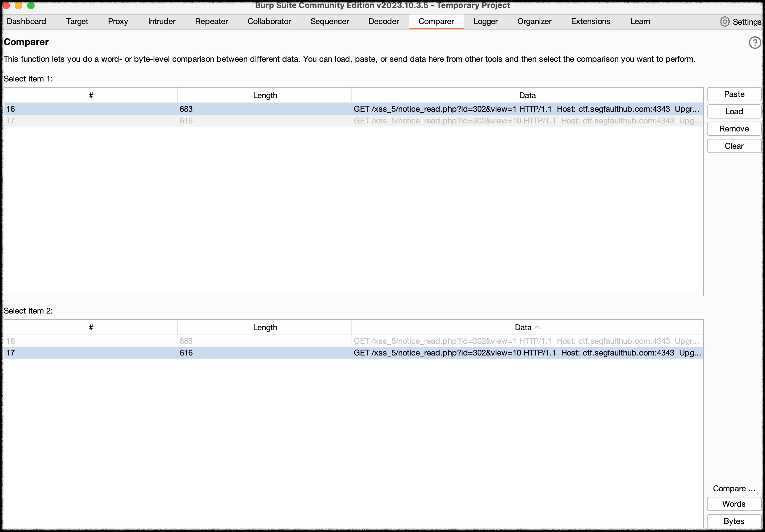Screen dimensions: 765x532
Task: Compare items by Bytes
Action: coord(734,521)
